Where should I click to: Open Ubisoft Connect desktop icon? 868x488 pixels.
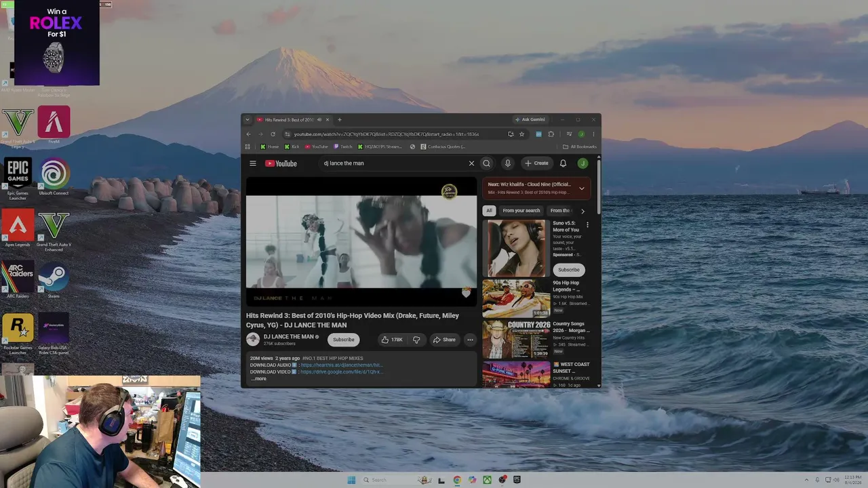[54, 178]
